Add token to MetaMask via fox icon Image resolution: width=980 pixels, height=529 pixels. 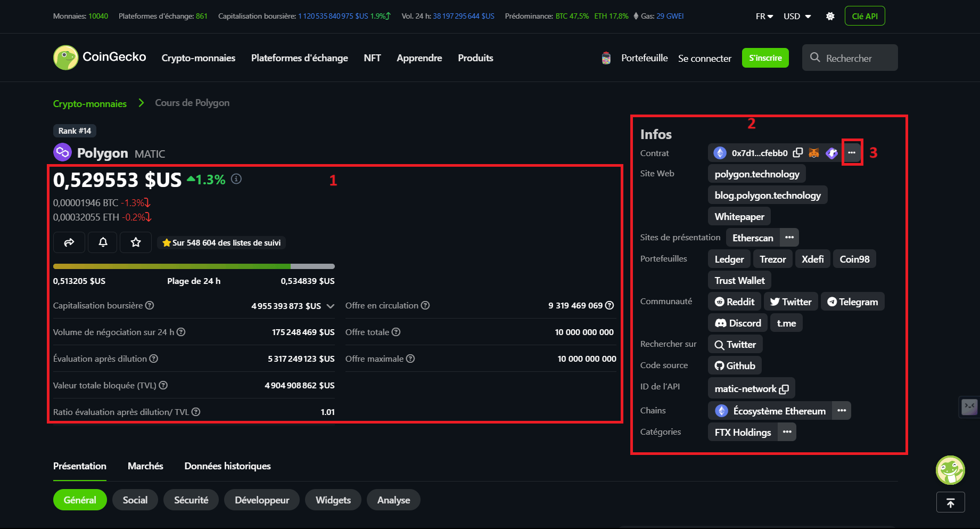pos(814,153)
